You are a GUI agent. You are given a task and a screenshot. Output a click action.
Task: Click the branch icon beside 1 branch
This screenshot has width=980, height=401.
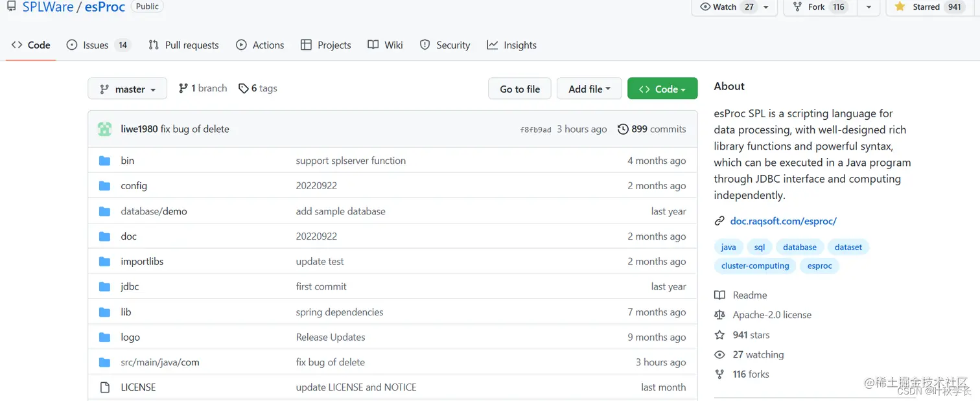coord(183,88)
